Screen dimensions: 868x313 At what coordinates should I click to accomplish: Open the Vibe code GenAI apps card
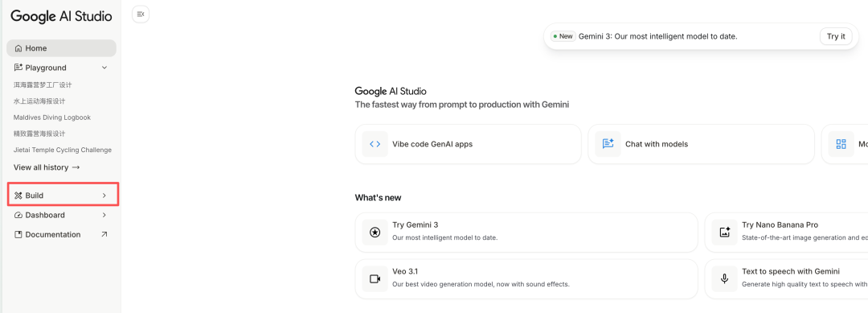click(x=469, y=144)
